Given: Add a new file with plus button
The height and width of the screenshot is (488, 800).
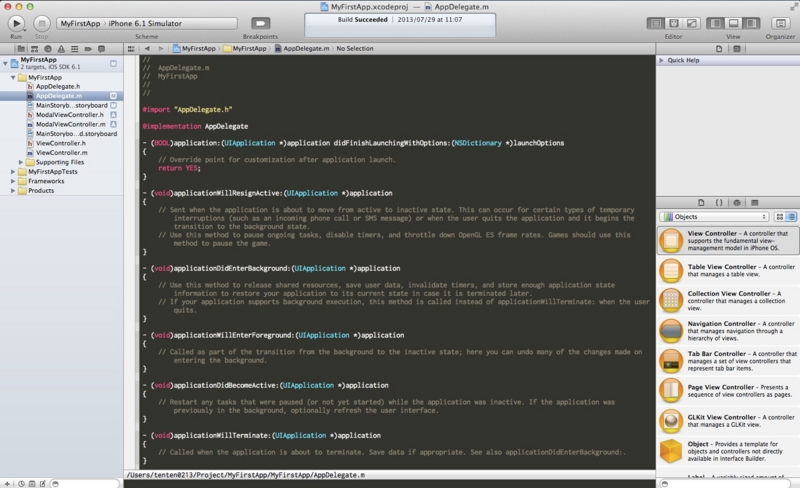Looking at the screenshot, I should click(7, 484).
